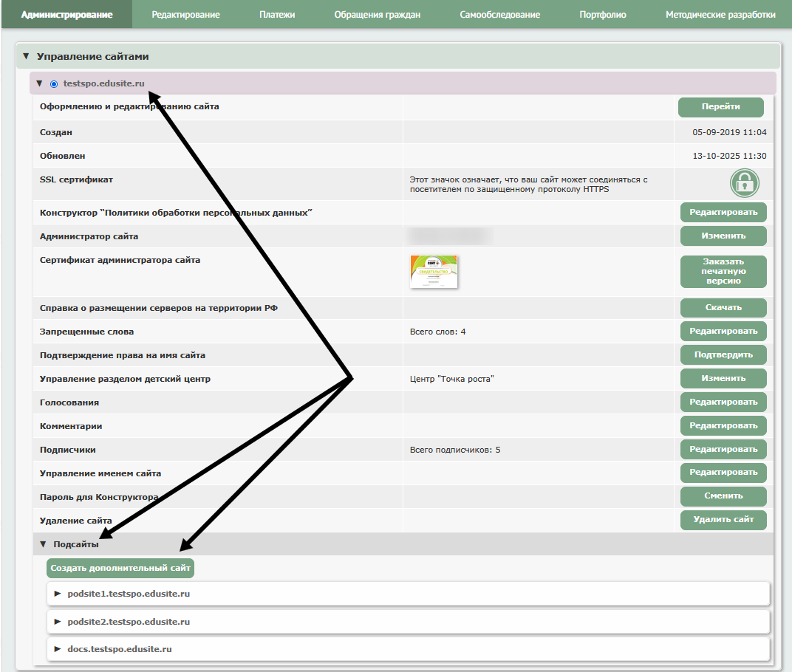Click Заказать печатную версию button

[x=723, y=271]
